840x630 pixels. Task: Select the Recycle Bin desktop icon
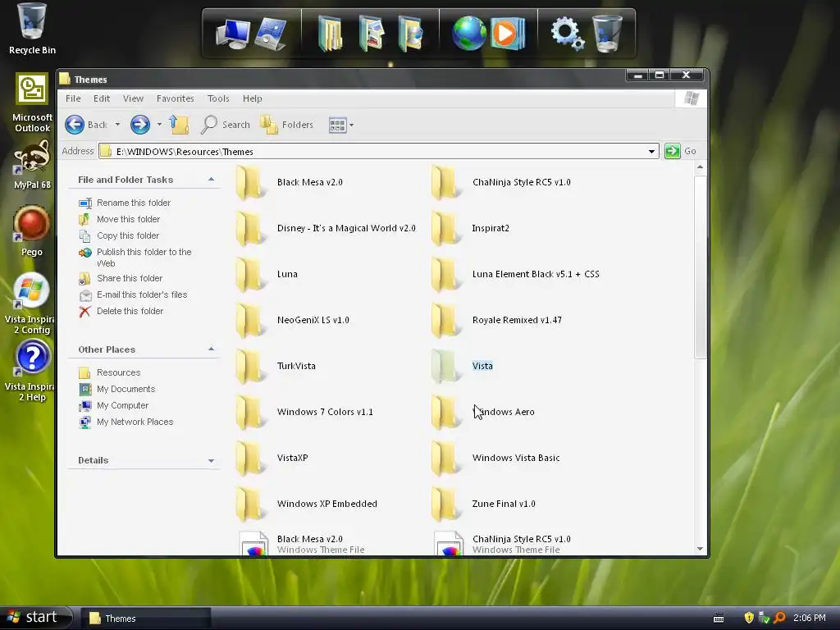click(x=32, y=29)
